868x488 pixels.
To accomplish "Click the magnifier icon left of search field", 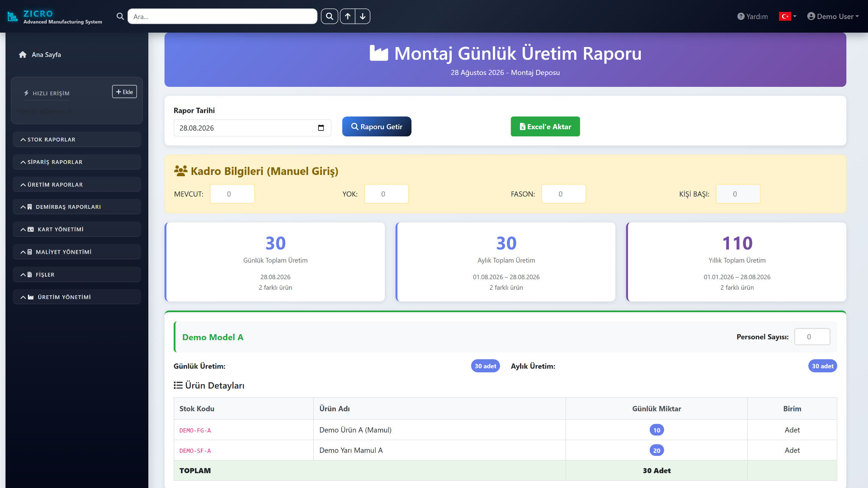I will pos(120,17).
